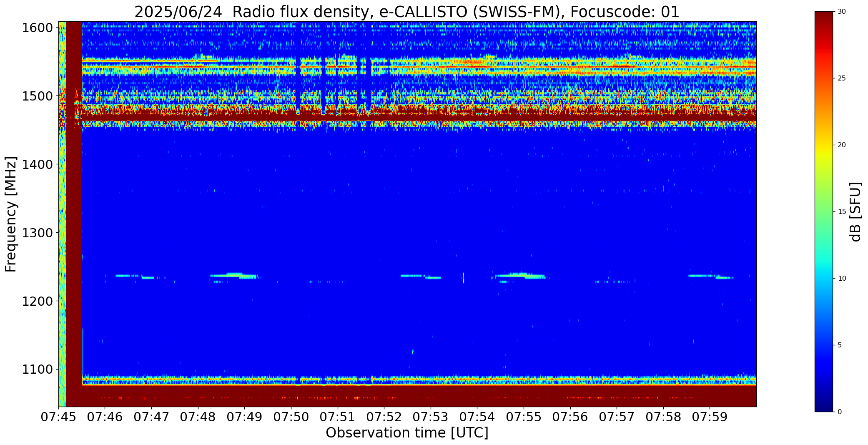Click the colorbar 25 tick label
This screenshot has width=868, height=445.
coord(842,78)
